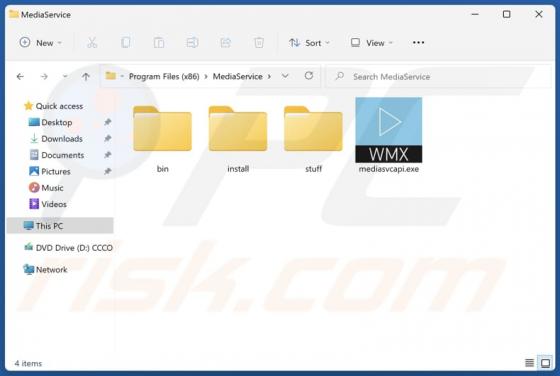
Task: Click the folder icon in address bar
Action: point(111,76)
